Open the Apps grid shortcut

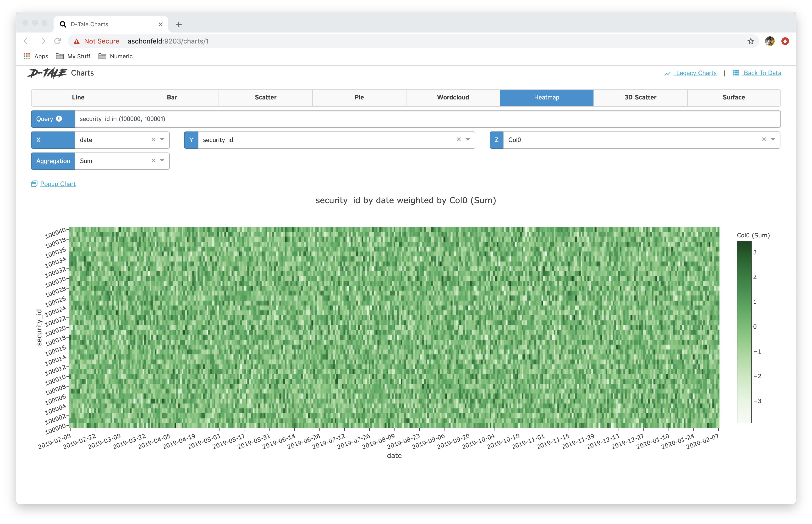coord(27,56)
